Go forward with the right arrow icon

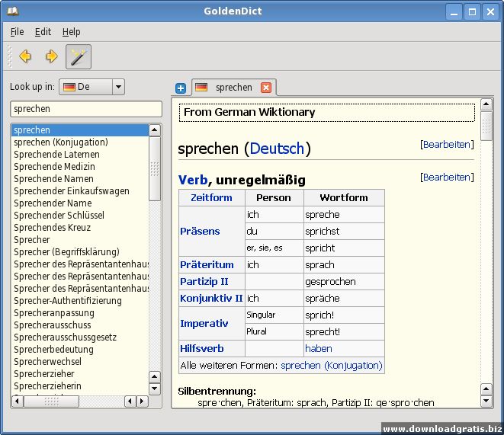51,56
